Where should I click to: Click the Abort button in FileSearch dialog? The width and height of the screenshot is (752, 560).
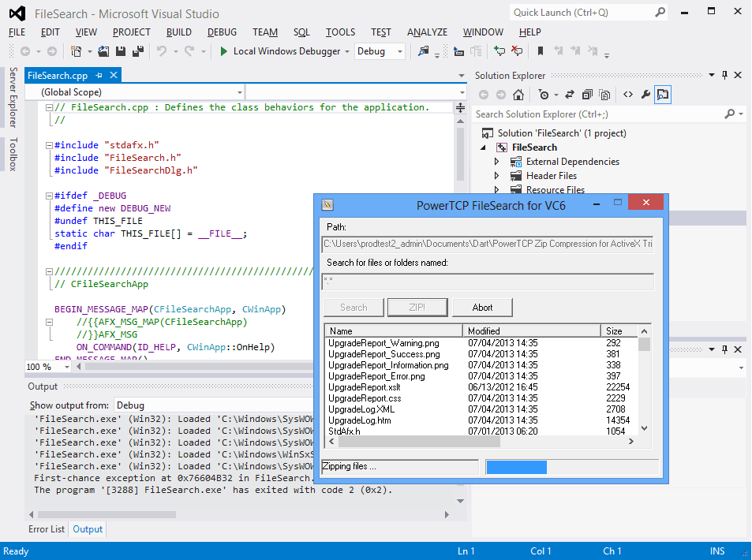click(x=482, y=308)
